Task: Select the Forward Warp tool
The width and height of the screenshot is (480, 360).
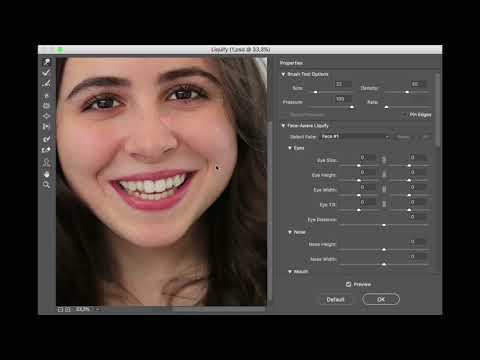Action: coord(46,62)
